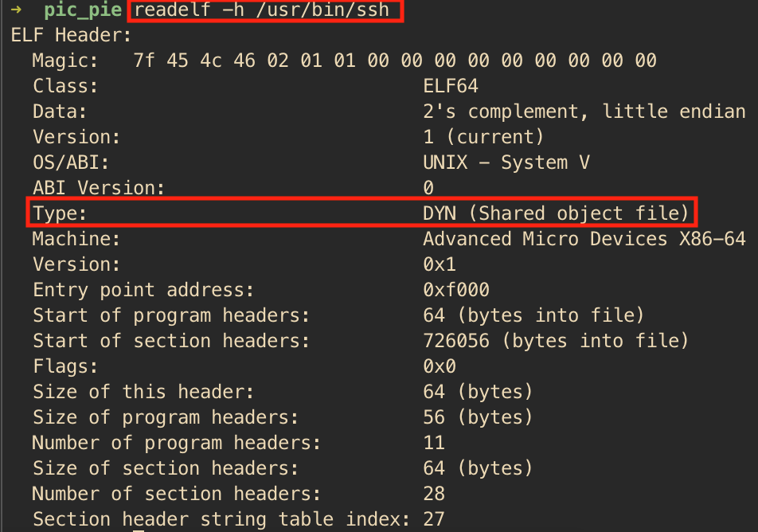Click the Number of section headers value 28
758x532 pixels.
tap(434, 493)
